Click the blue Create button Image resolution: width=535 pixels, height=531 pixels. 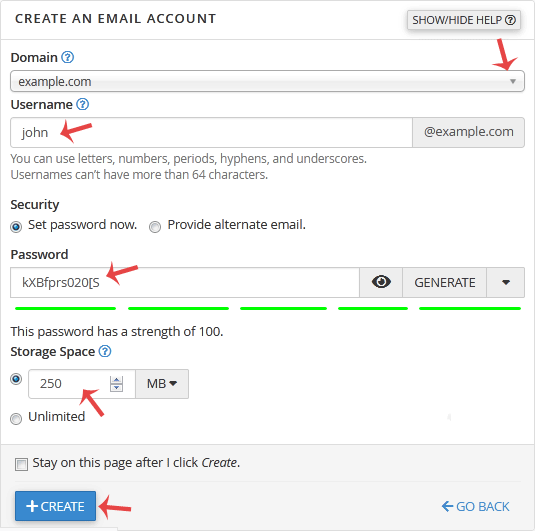pyautogui.click(x=55, y=506)
